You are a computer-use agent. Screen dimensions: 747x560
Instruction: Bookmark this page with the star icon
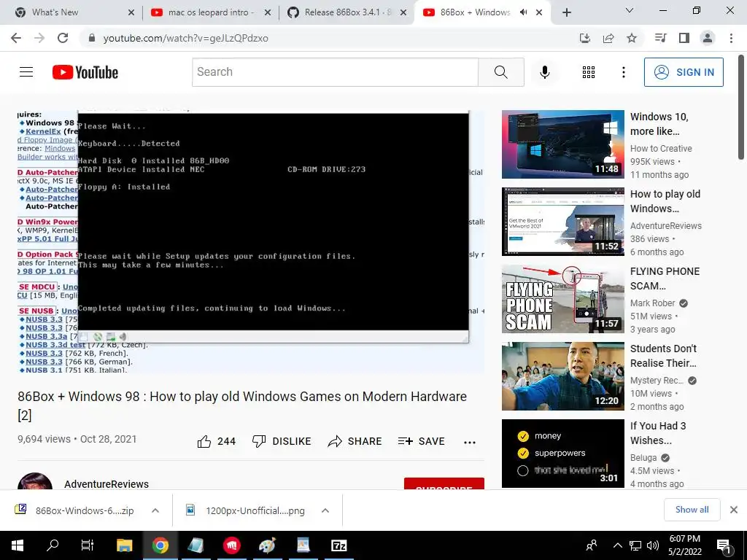(x=632, y=38)
